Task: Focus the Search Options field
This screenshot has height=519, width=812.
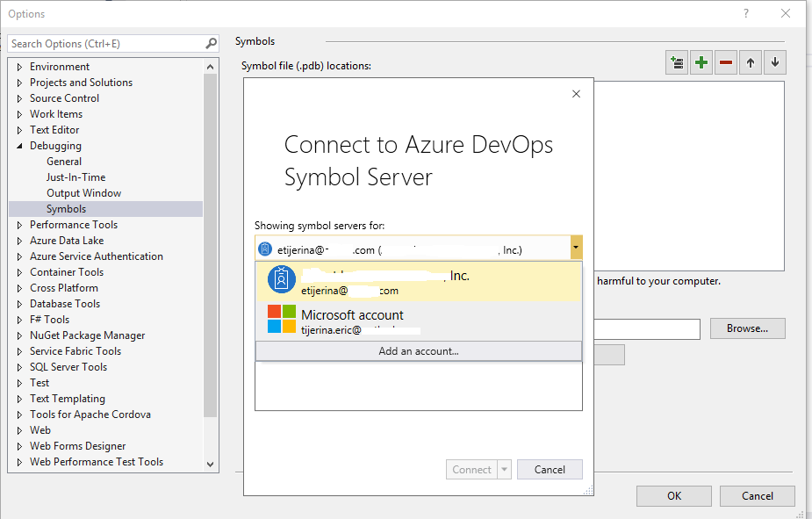Action: pos(106,44)
